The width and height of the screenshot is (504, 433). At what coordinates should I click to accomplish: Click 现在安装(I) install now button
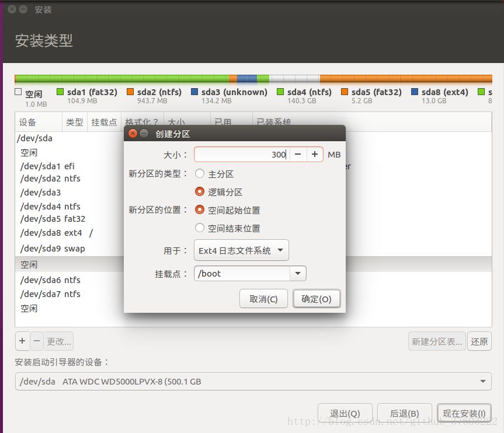464,413
